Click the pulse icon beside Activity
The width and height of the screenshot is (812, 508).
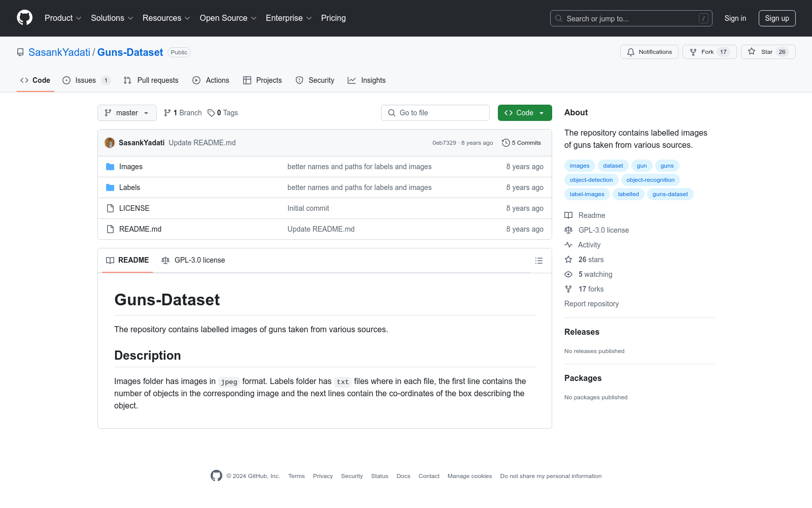coord(568,245)
